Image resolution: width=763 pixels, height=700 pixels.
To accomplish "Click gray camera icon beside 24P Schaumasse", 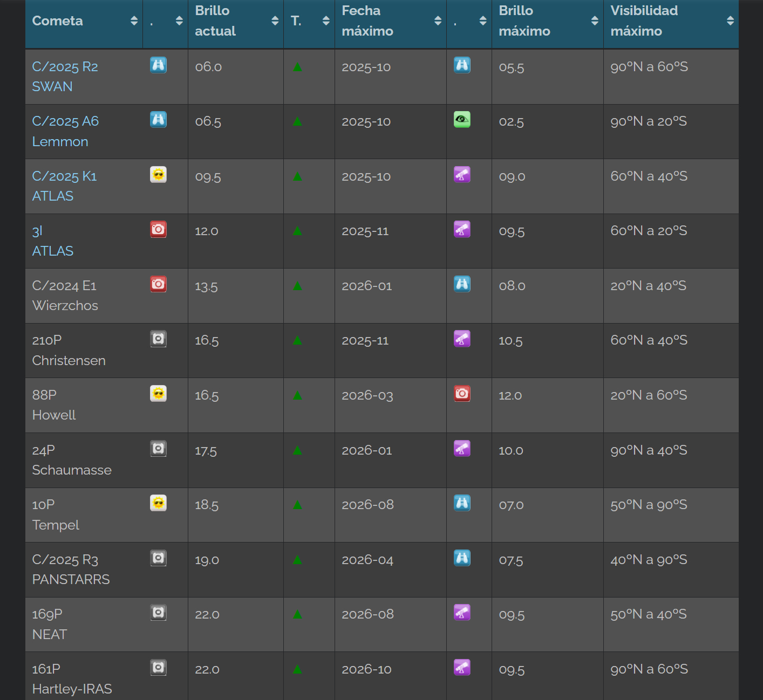I will coord(158,449).
